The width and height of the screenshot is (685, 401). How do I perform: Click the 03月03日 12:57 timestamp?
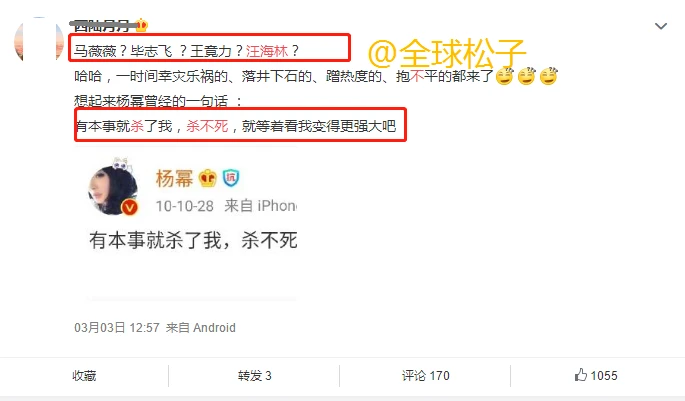pos(117,328)
